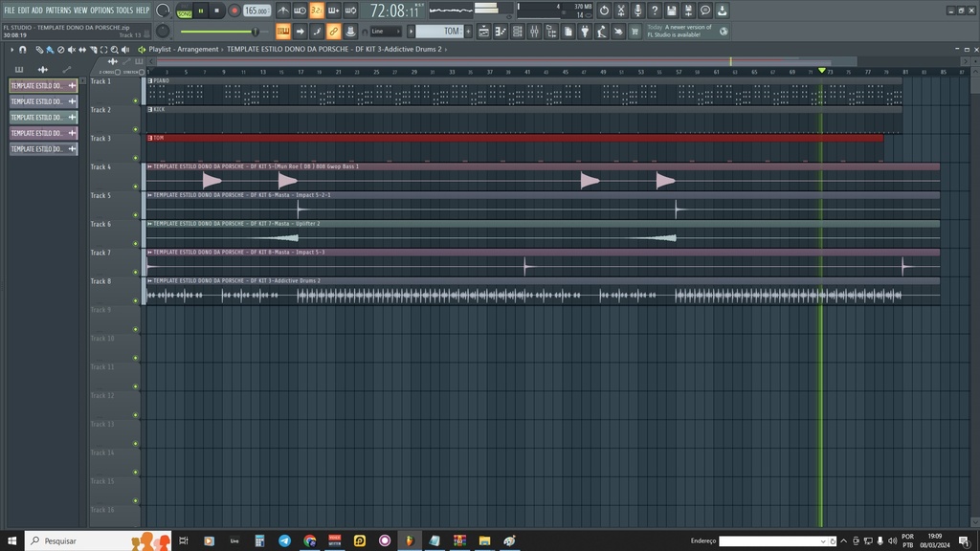Mute Track 3 green dot
The height and width of the screenshot is (551, 980).
click(136, 158)
